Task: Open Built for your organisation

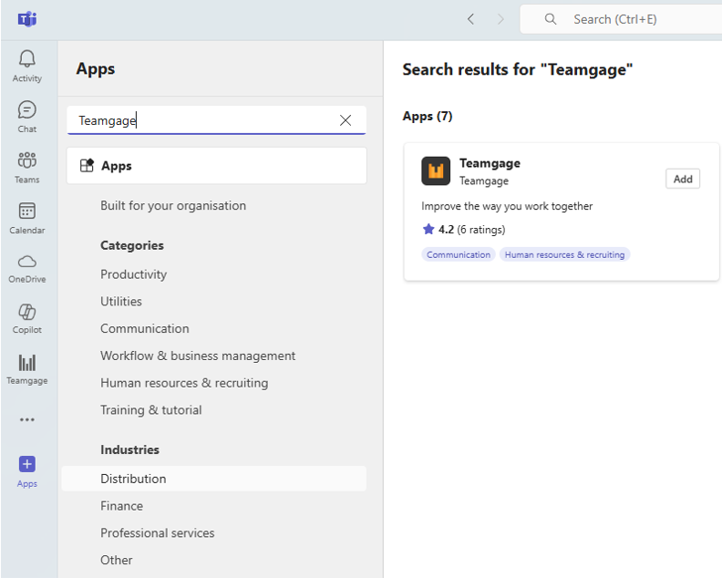Action: (173, 206)
